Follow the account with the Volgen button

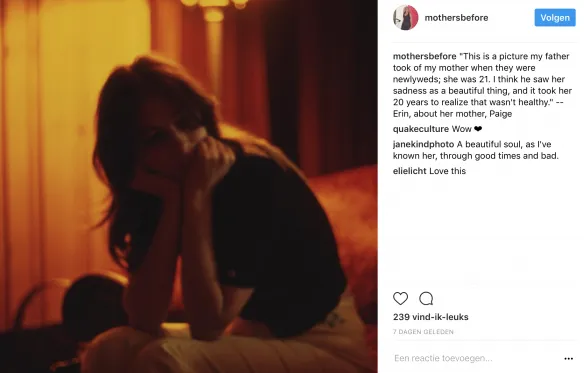[555, 18]
